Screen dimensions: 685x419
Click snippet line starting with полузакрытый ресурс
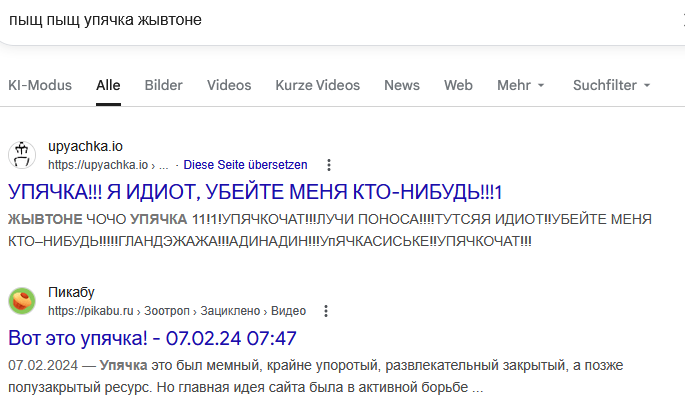pyautogui.click(x=246, y=387)
